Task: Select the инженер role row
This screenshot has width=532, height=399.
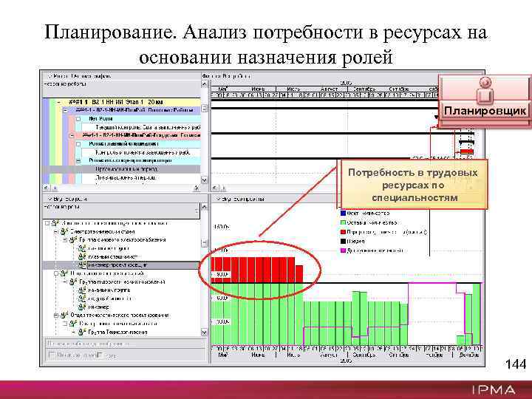Action: (x=98, y=307)
